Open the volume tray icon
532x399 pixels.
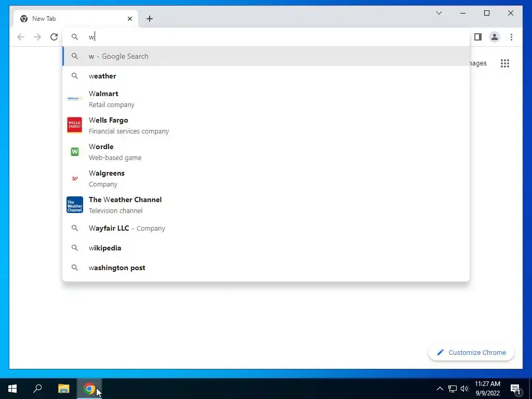pos(464,389)
